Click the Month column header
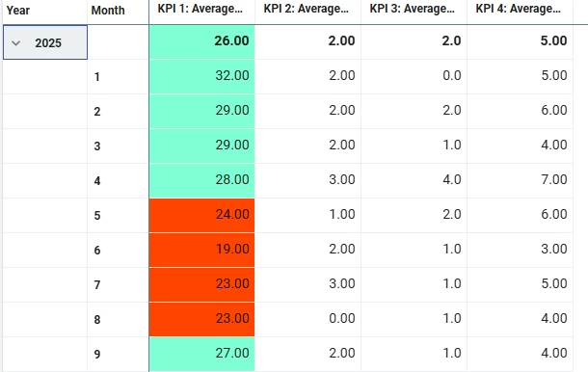588x372 pixels. tap(118, 11)
